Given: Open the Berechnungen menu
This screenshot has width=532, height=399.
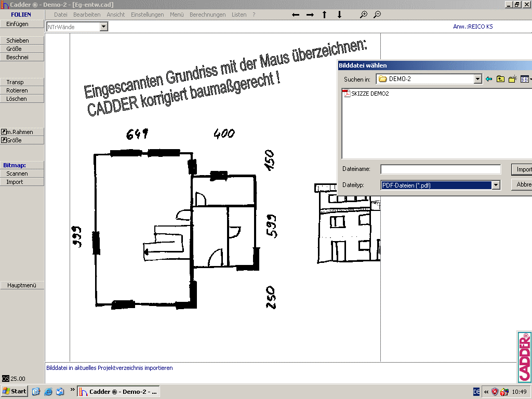Looking at the screenshot, I should pyautogui.click(x=208, y=15).
